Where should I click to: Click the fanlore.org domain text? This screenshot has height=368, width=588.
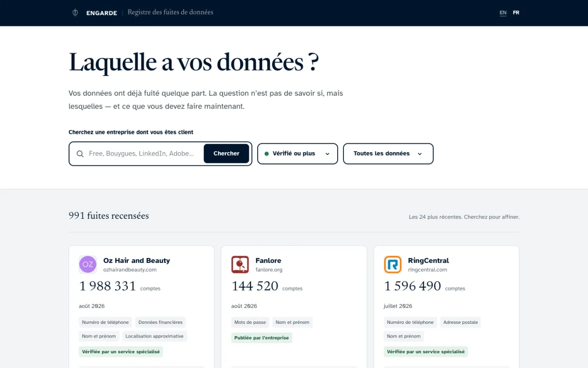click(x=269, y=270)
